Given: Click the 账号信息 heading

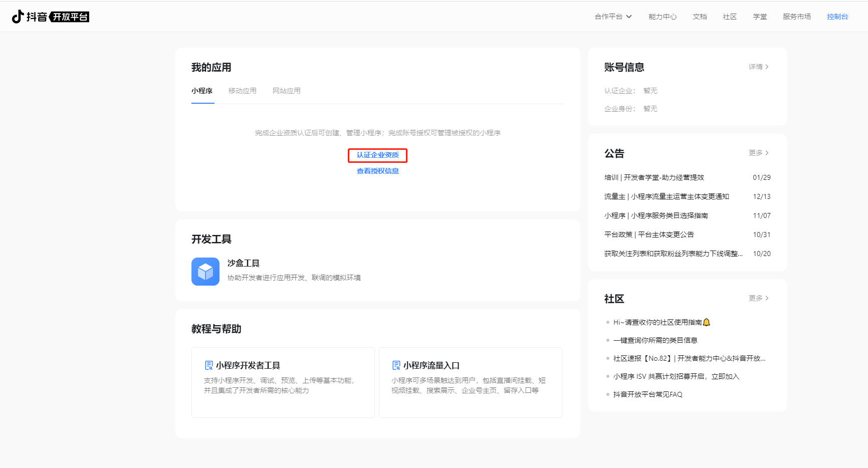Looking at the screenshot, I should coord(624,67).
